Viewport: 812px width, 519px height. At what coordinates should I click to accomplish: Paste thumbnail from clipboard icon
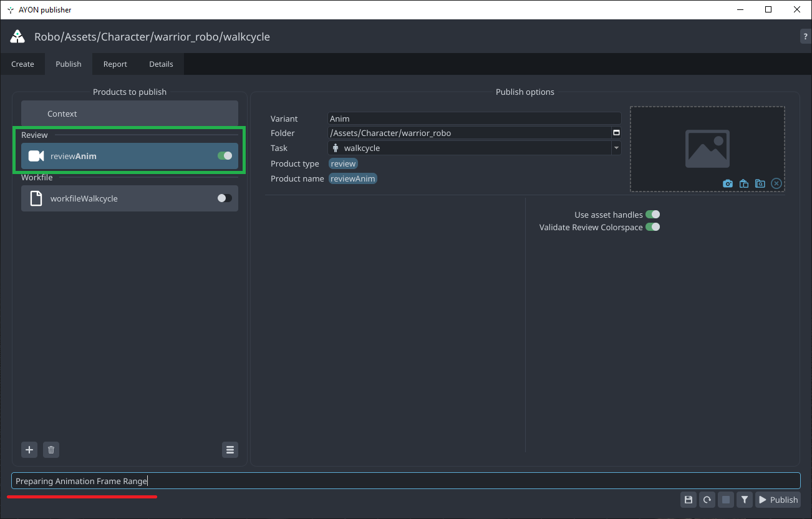[744, 183]
